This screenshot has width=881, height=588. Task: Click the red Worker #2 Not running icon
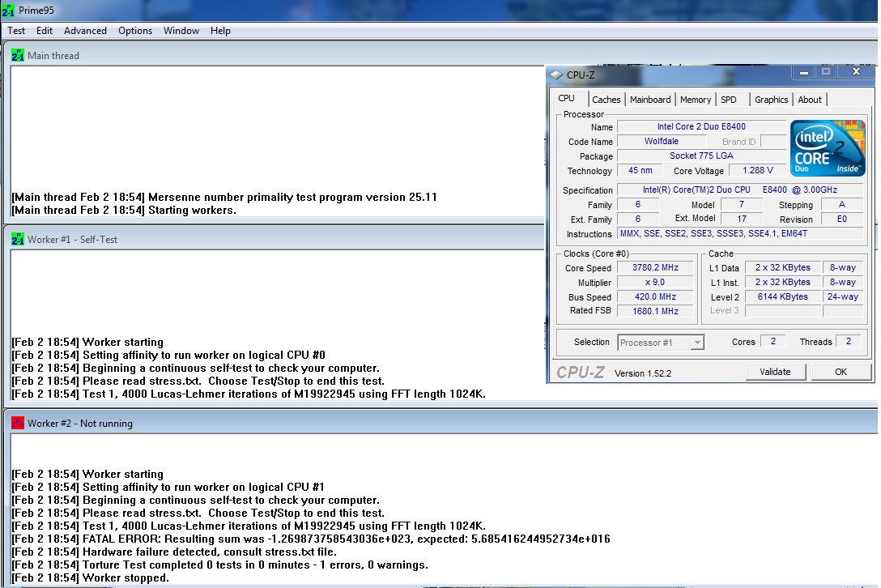click(x=18, y=423)
